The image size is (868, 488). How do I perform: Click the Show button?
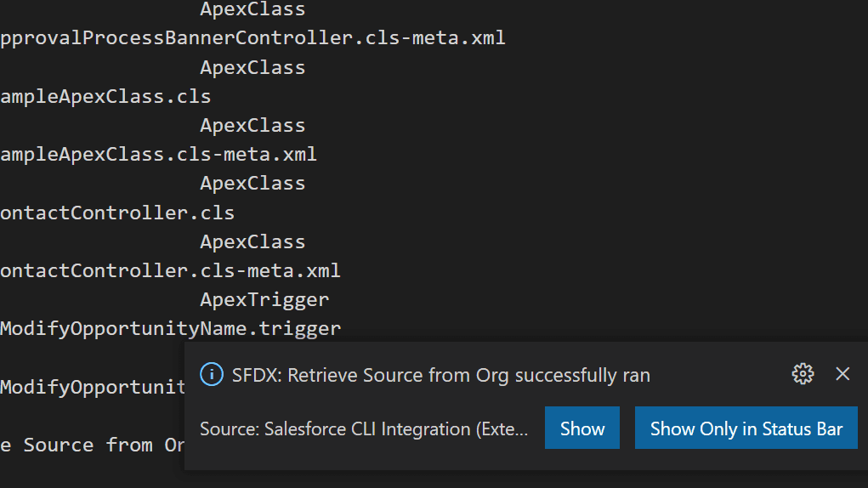click(582, 428)
